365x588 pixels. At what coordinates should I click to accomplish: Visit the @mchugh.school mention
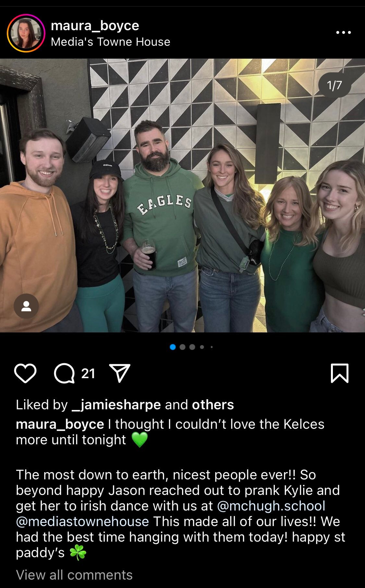pos(271,506)
